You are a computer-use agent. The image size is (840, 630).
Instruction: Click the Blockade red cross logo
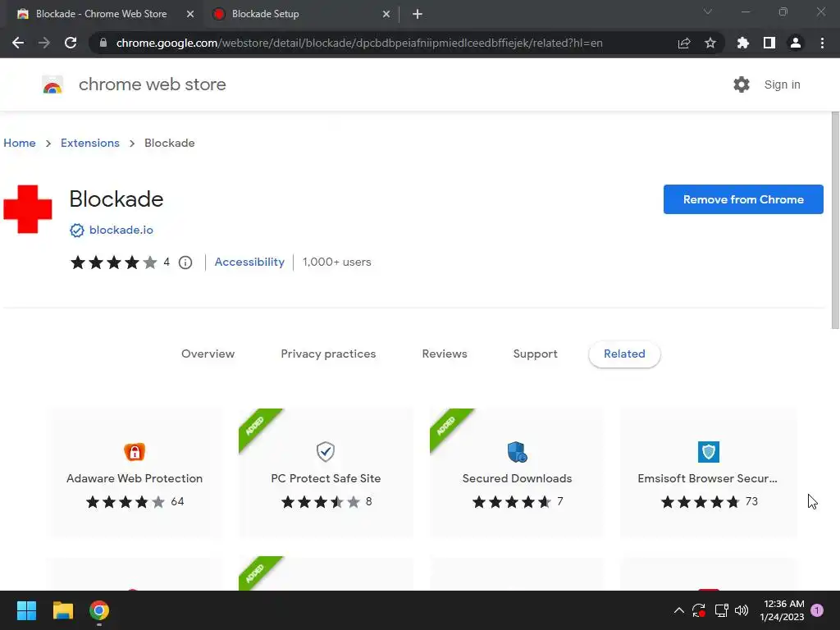28,209
